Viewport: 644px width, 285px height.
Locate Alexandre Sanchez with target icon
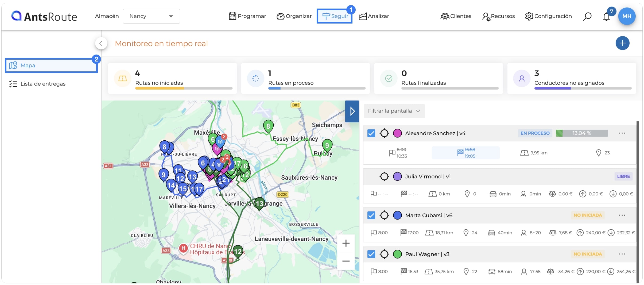point(384,133)
